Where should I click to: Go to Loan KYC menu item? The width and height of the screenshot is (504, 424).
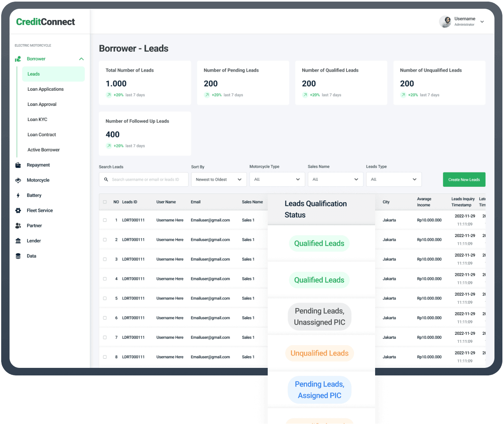point(37,119)
